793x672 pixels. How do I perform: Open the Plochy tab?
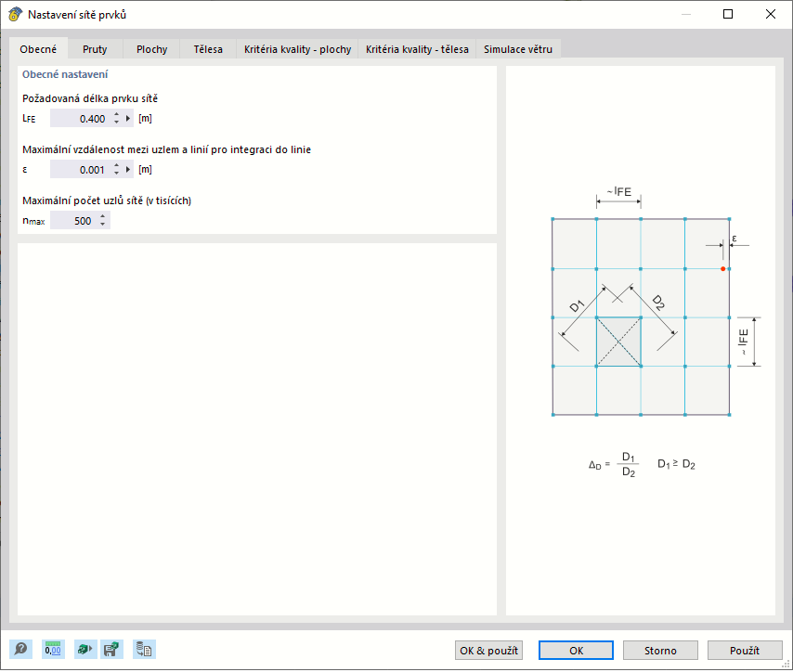click(x=151, y=49)
